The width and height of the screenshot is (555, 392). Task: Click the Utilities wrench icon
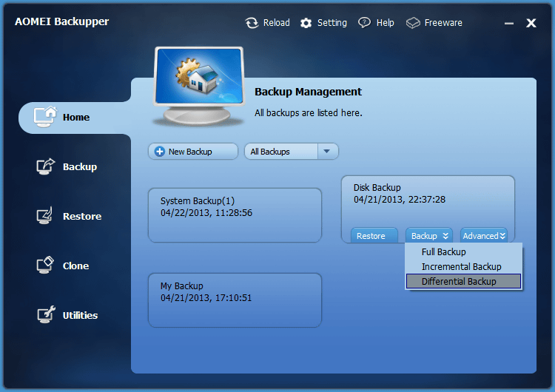pos(46,314)
